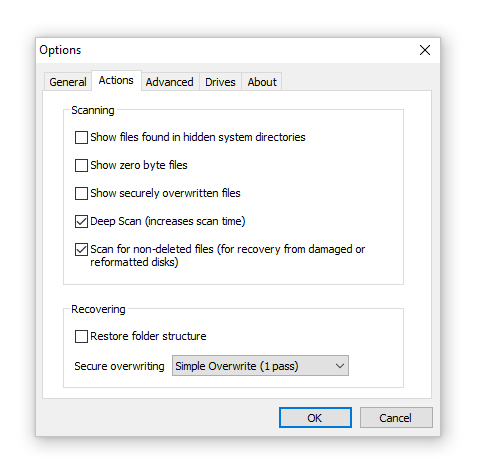This screenshot has width=481, height=470.
Task: Tick the Show zero byte files checkbox
Action: click(x=81, y=165)
